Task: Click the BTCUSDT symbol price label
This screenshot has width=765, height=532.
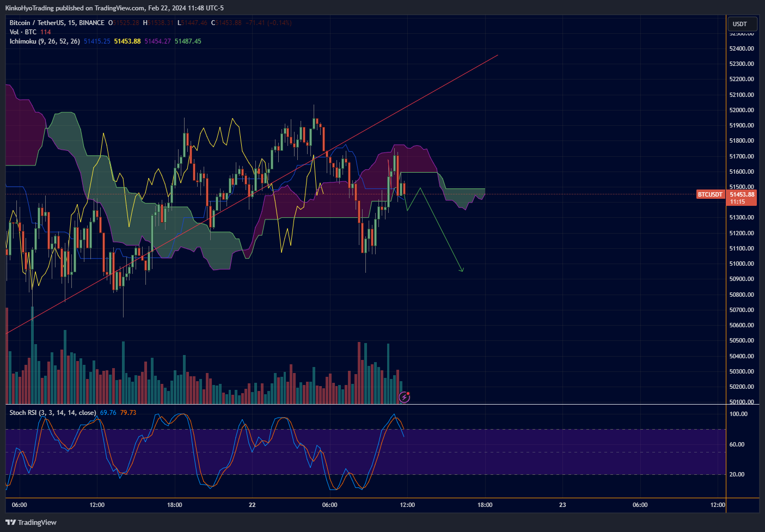Action: (711, 194)
